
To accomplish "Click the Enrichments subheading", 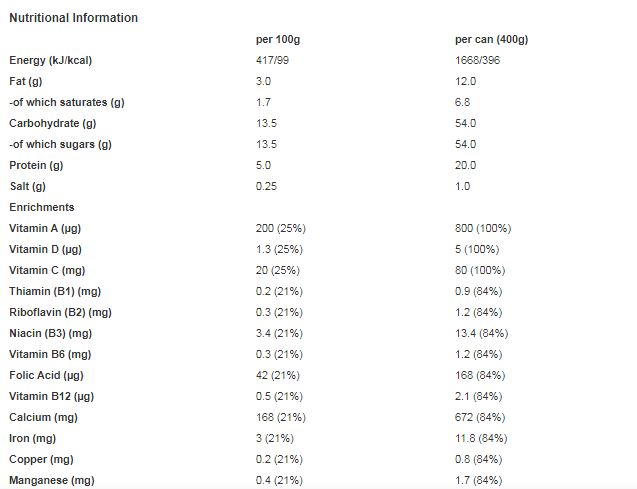I will 42,207.
